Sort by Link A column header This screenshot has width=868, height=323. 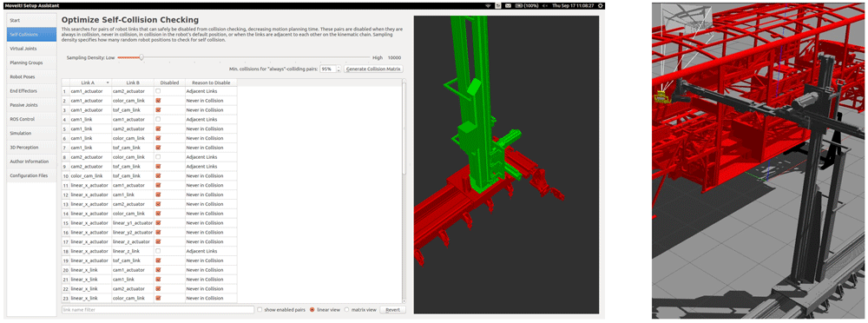coord(90,82)
